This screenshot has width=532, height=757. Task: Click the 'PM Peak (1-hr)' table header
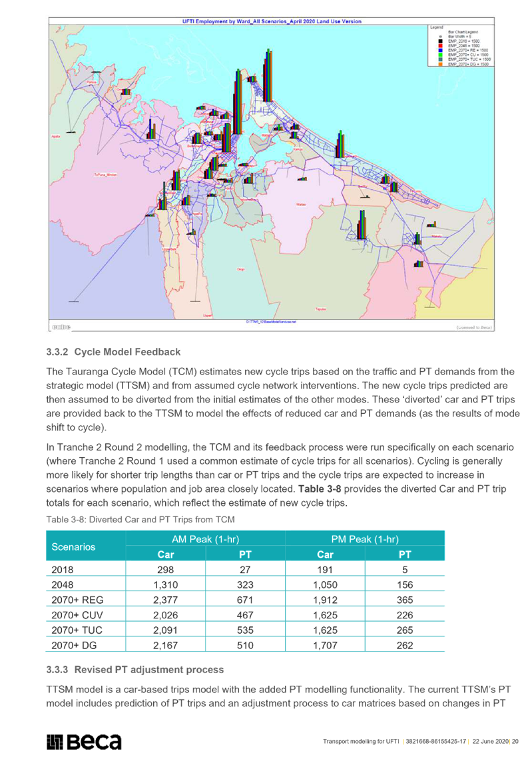(x=365, y=539)
